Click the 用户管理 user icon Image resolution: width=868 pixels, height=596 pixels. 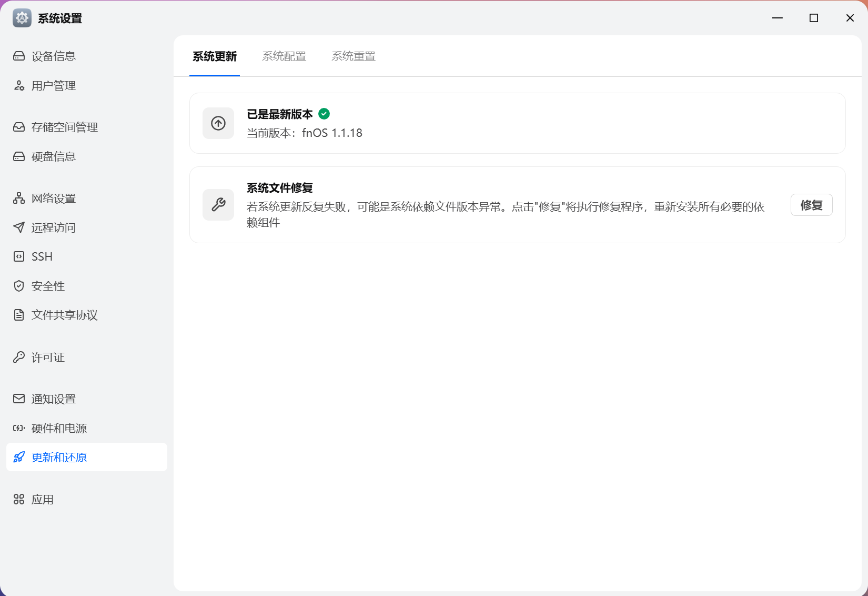point(19,85)
